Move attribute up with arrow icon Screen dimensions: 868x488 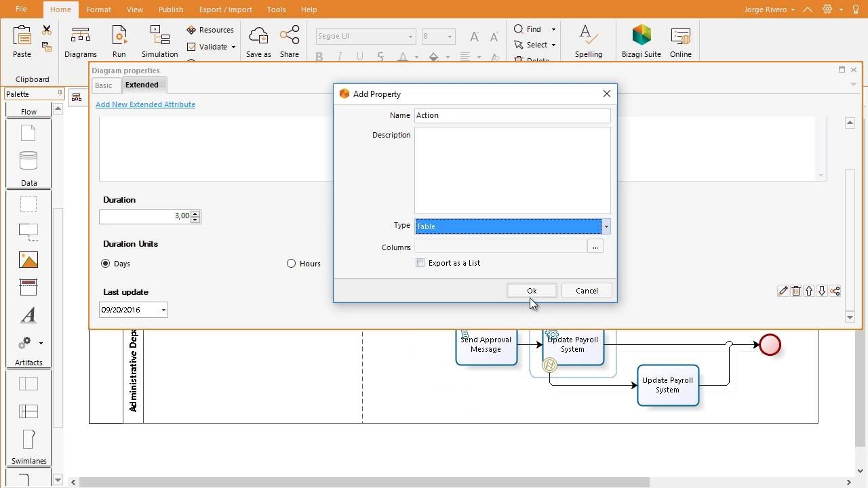coord(809,291)
